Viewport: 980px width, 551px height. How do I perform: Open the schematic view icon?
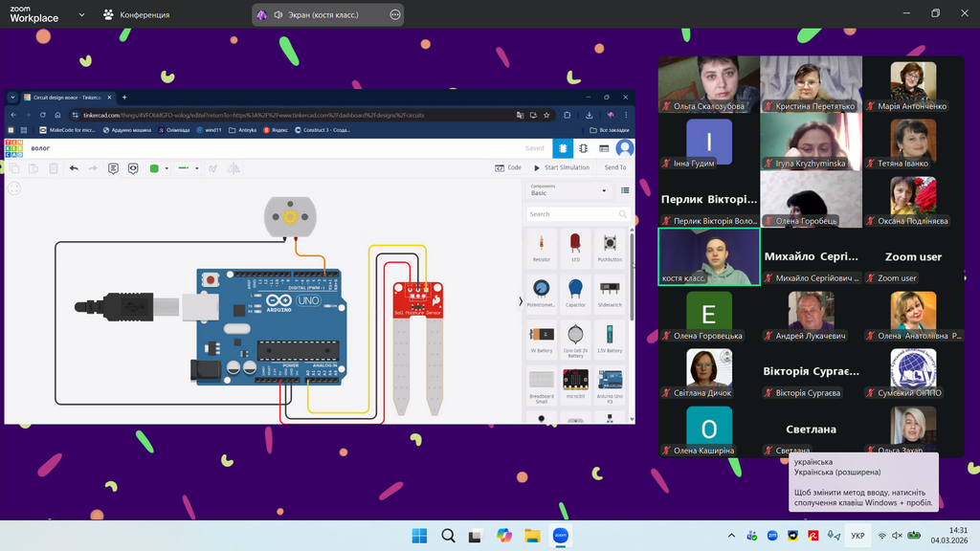(583, 148)
